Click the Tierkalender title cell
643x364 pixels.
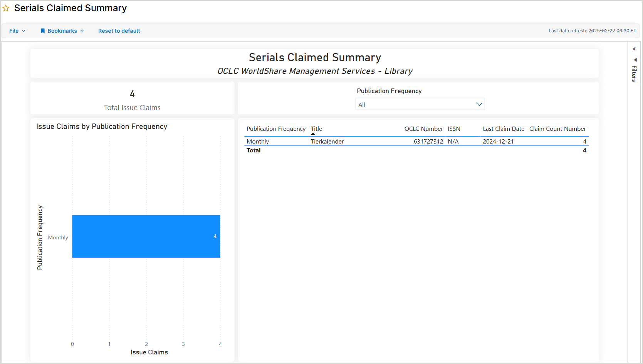tap(327, 142)
